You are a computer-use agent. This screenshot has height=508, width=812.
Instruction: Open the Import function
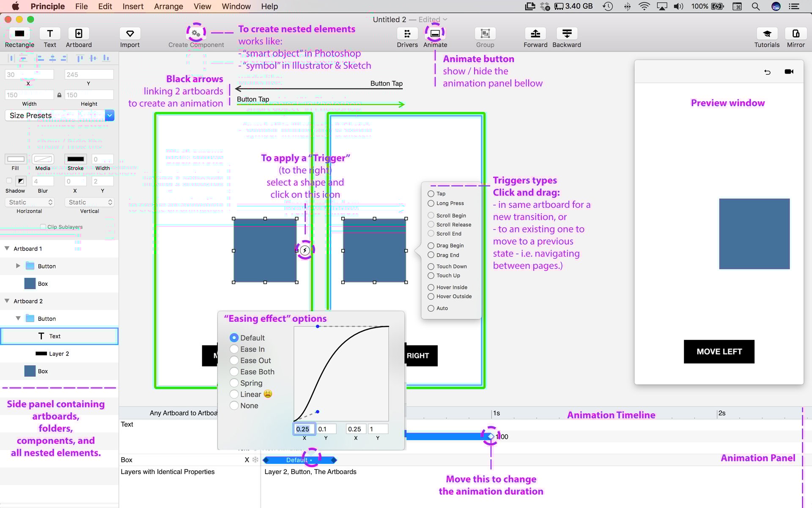click(x=129, y=34)
